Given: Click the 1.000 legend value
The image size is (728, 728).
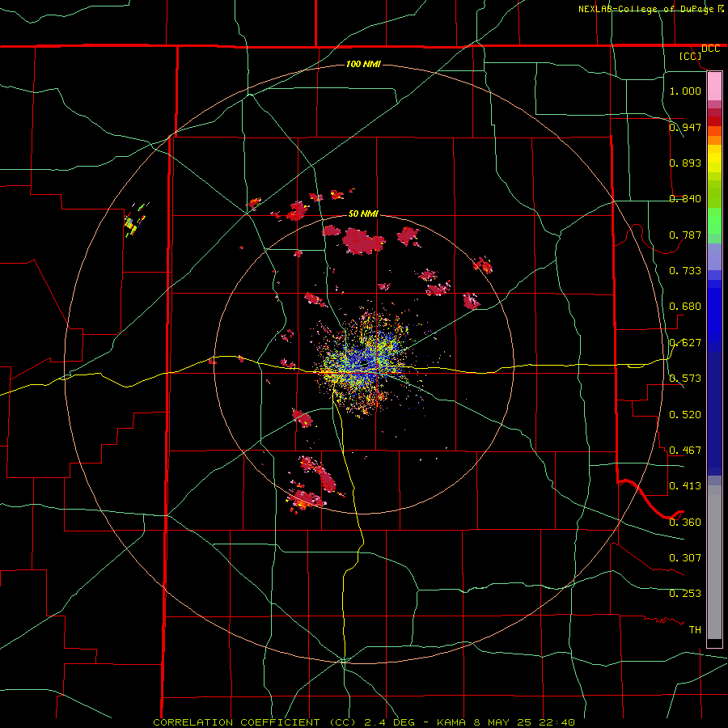Looking at the screenshot, I should coord(685,91).
